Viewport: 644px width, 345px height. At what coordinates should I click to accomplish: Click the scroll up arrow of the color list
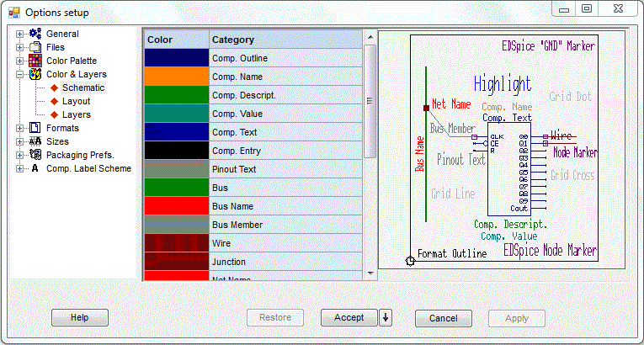tap(370, 37)
